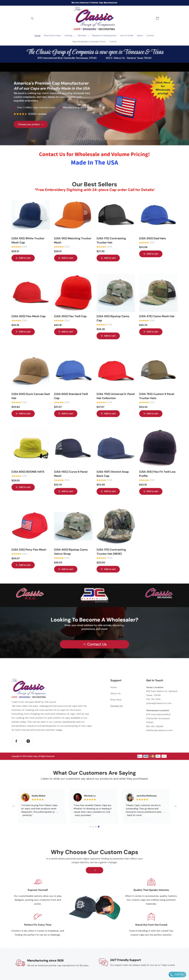Click the Classic Group of Companies header logo
Image resolution: width=189 pixels, height=980 pixels.
tap(95, 19)
